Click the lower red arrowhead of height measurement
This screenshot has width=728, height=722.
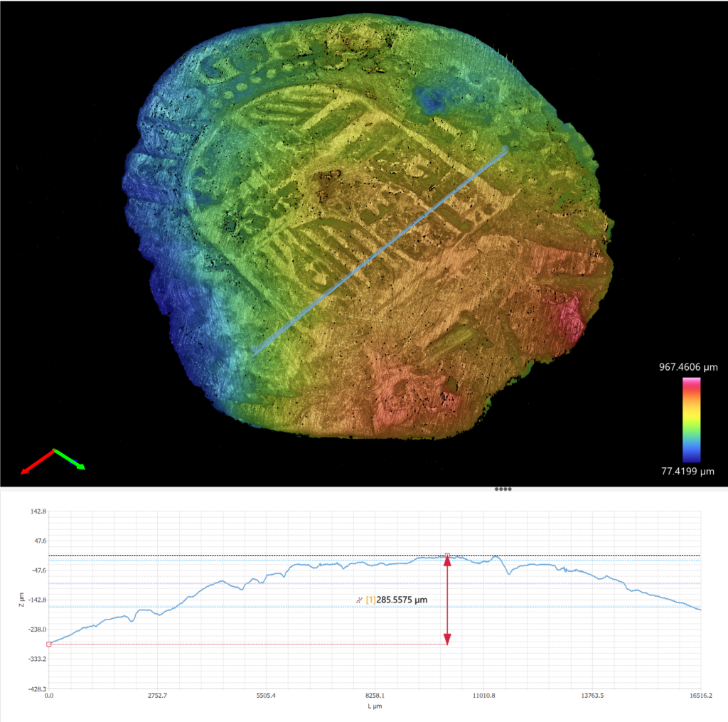[447, 639]
